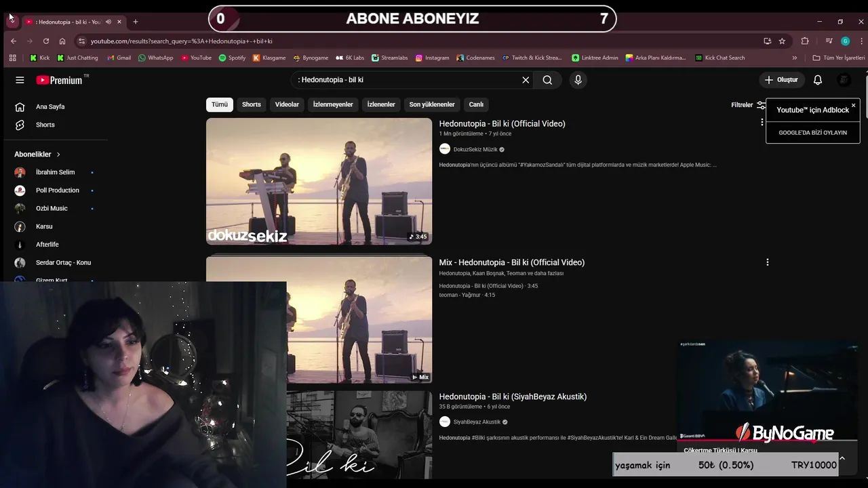The width and height of the screenshot is (868, 488).
Task: Expand hidden bookmarks chevron
Action: pos(795,58)
